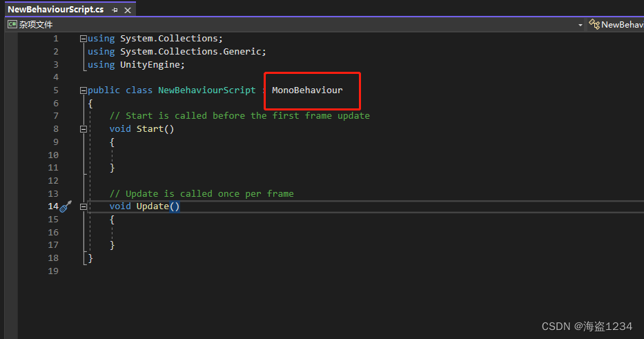644x339 pixels.
Task: Close the NewBehaviourScript.cs tab
Action: click(128, 10)
